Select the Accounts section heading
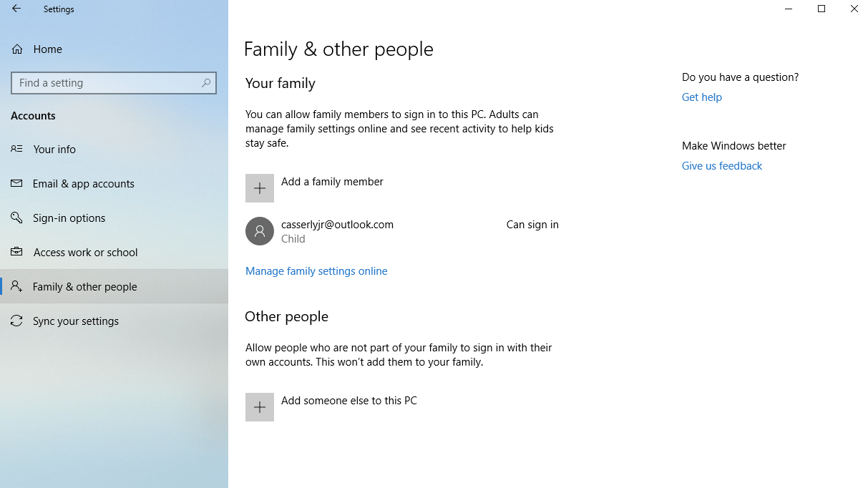The width and height of the screenshot is (868, 488). pyautogui.click(x=33, y=115)
